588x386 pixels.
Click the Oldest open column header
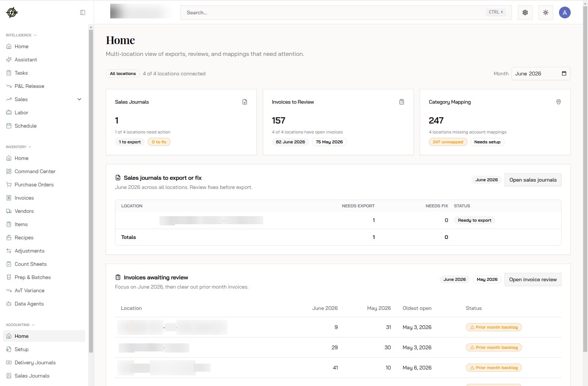click(417, 308)
